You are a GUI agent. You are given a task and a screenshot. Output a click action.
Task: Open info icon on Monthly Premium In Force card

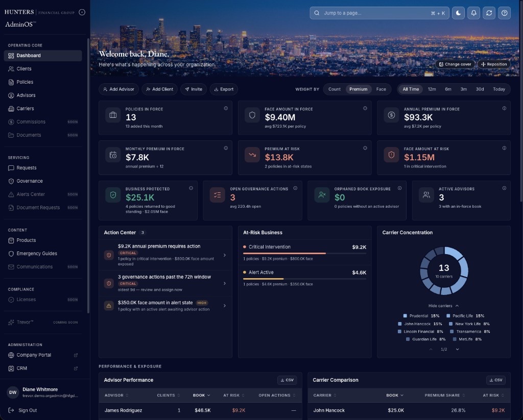pyautogui.click(x=226, y=148)
